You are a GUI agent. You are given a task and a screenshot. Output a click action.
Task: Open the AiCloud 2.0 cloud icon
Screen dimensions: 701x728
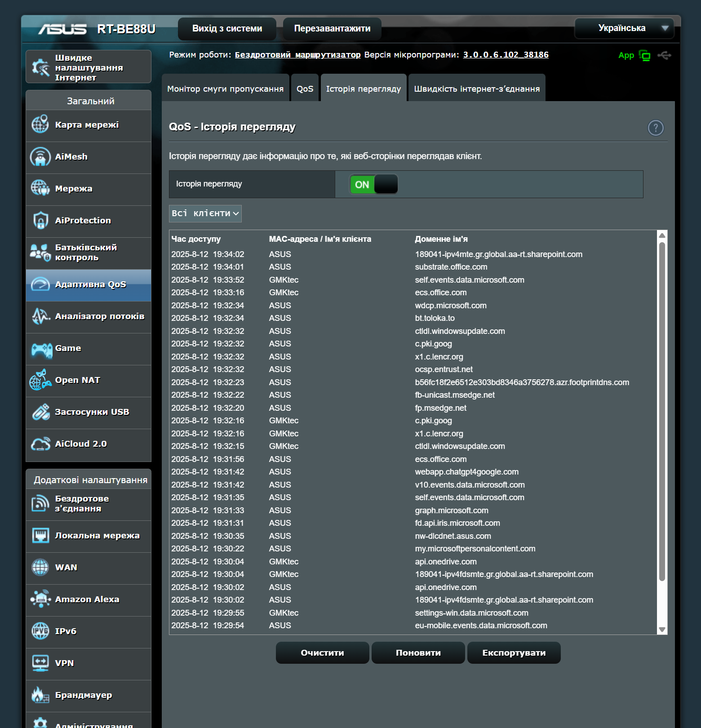click(x=40, y=444)
